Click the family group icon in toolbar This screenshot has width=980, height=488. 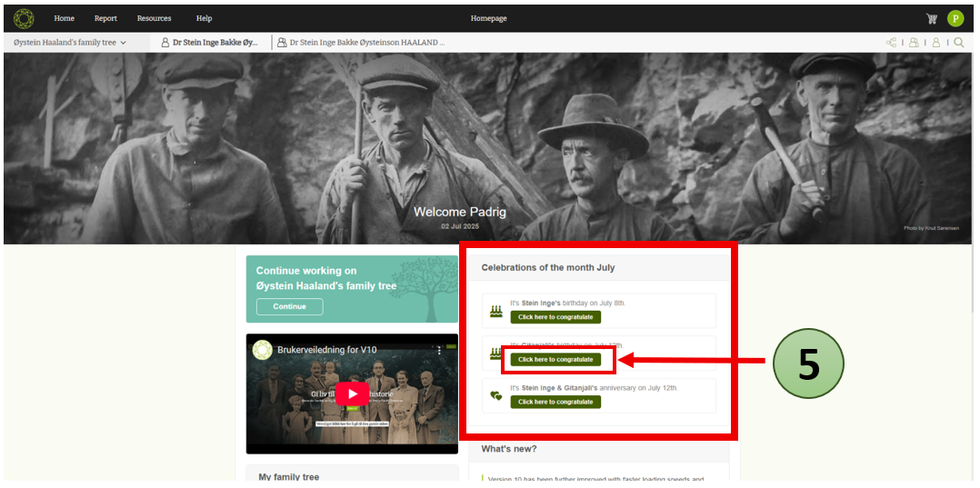[x=914, y=43]
